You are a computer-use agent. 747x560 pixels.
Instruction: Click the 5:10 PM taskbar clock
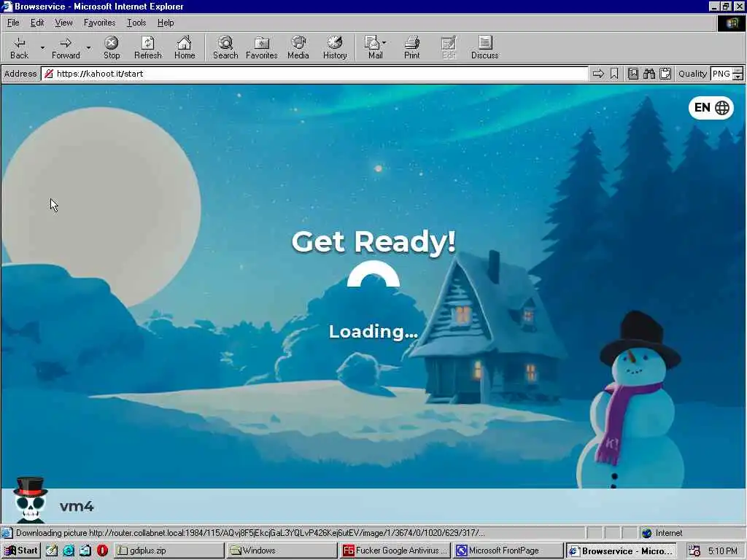723,551
